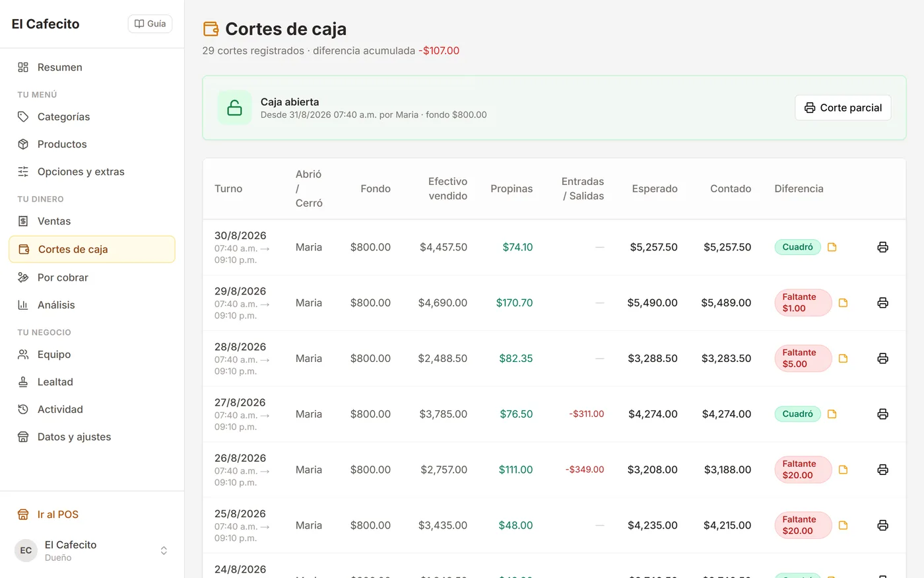This screenshot has height=578, width=924.
Task: Click the wallet icon beside Cortes de caja title
Action: [211, 29]
